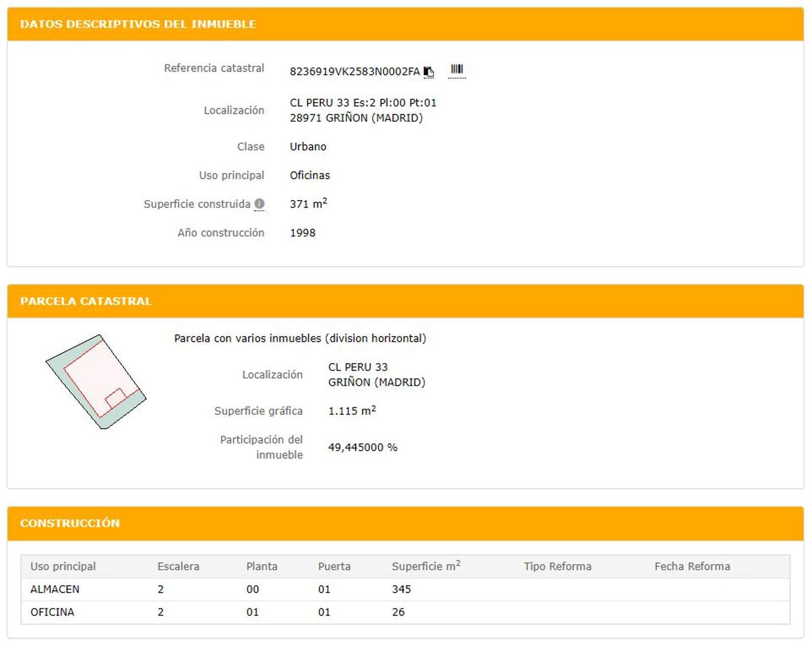
Task: Click 28971 GRIÑON (MADRID) text
Action: pos(356,118)
